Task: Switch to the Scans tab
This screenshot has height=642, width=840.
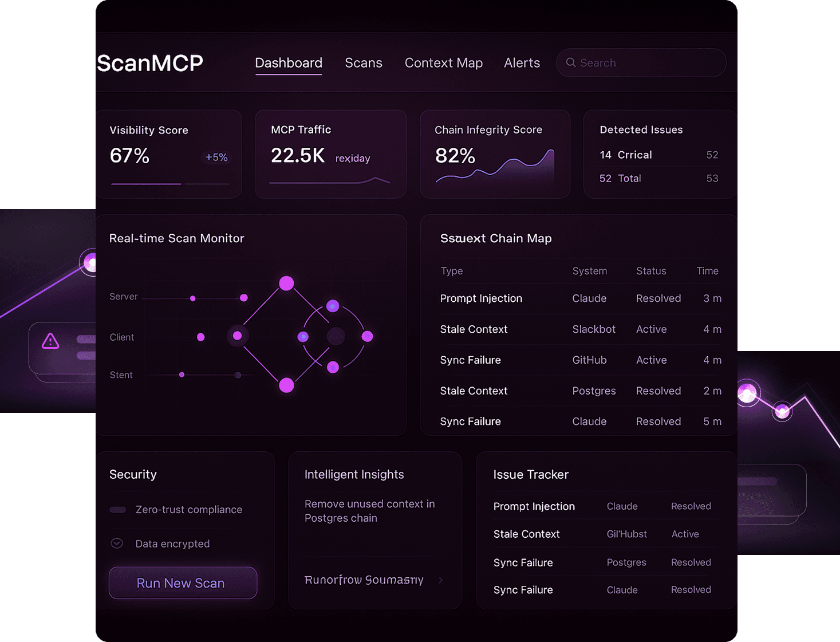Action: click(364, 63)
